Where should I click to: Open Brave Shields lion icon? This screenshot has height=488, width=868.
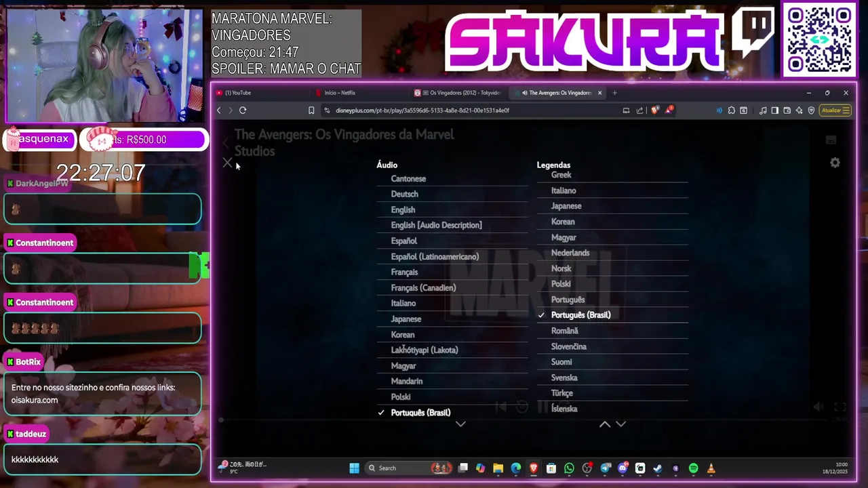pyautogui.click(x=654, y=110)
